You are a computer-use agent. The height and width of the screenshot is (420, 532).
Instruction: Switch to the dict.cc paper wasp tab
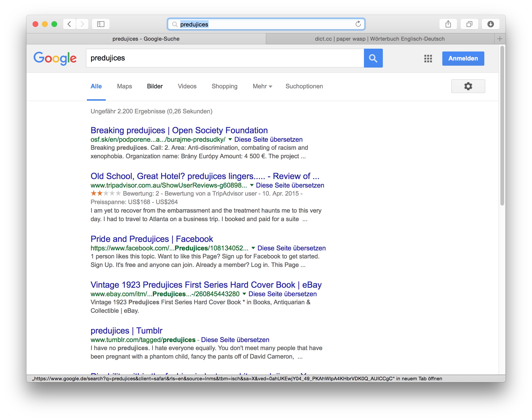379,39
